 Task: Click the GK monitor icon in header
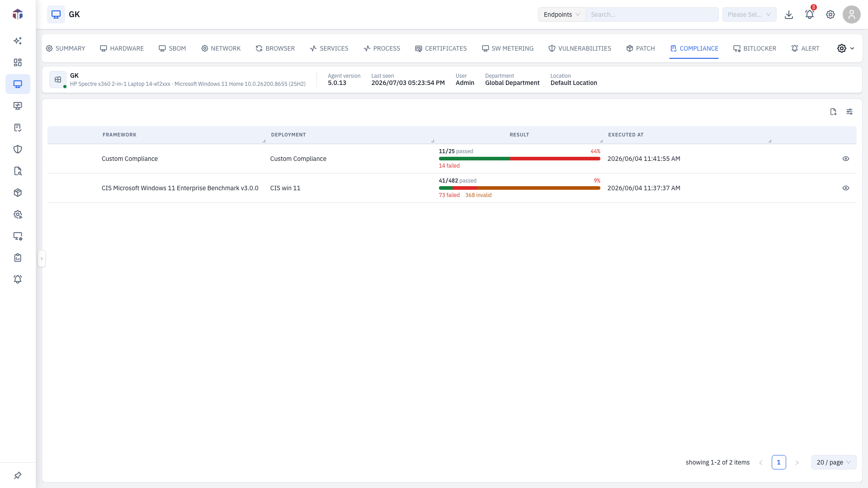(56, 14)
